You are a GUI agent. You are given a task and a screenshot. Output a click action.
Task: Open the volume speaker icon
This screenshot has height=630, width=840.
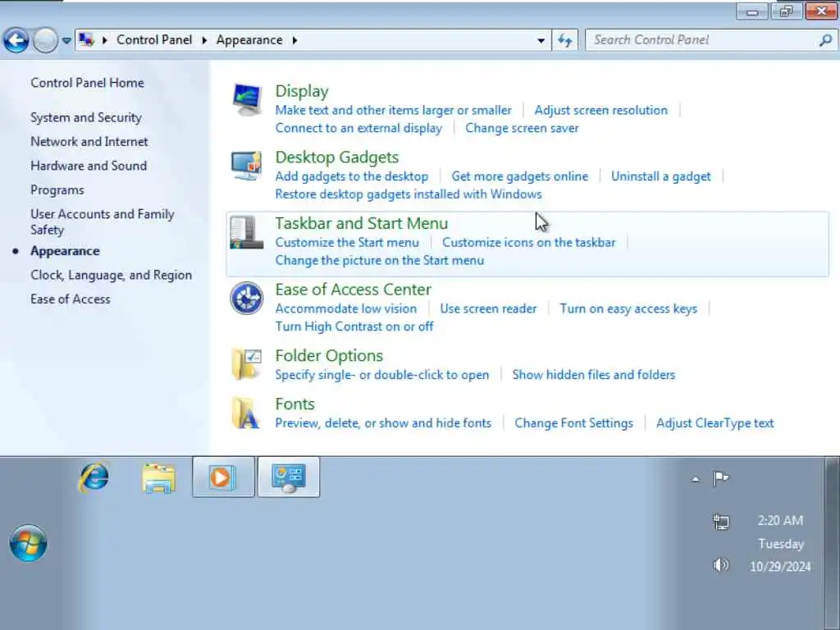[720, 564]
